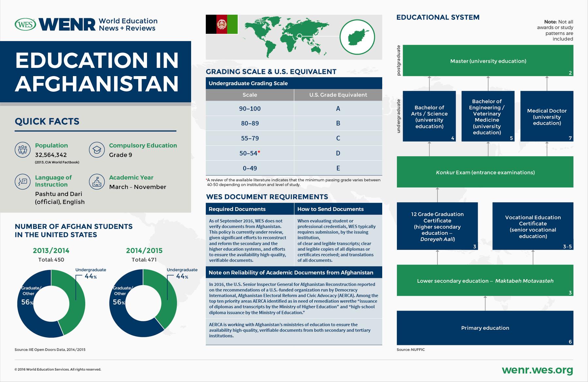Click the green world map graphic

286,36
